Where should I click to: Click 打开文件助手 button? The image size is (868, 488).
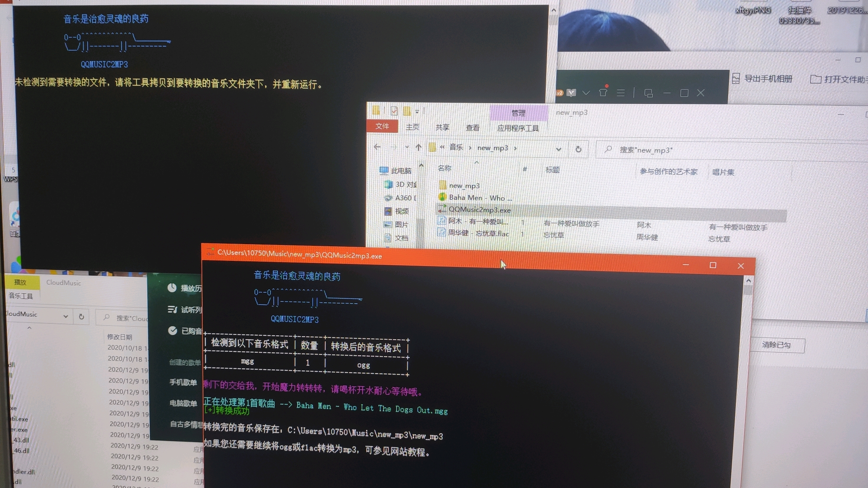click(840, 79)
